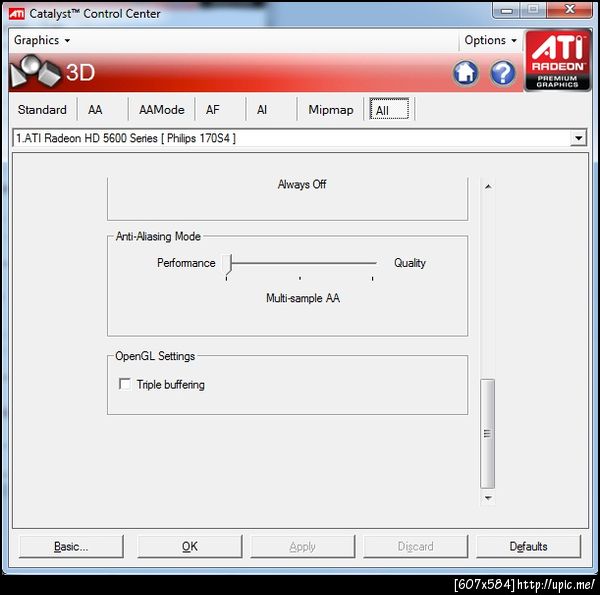
Task: Go to the Home page icon
Action: click(466, 73)
